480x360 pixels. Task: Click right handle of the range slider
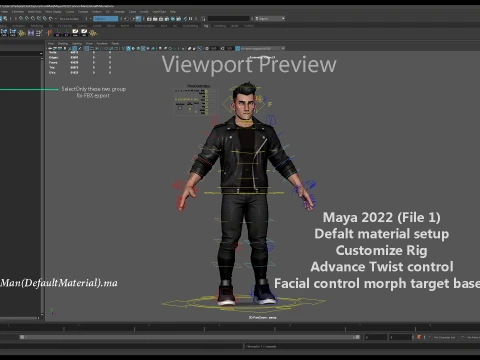(358, 337)
